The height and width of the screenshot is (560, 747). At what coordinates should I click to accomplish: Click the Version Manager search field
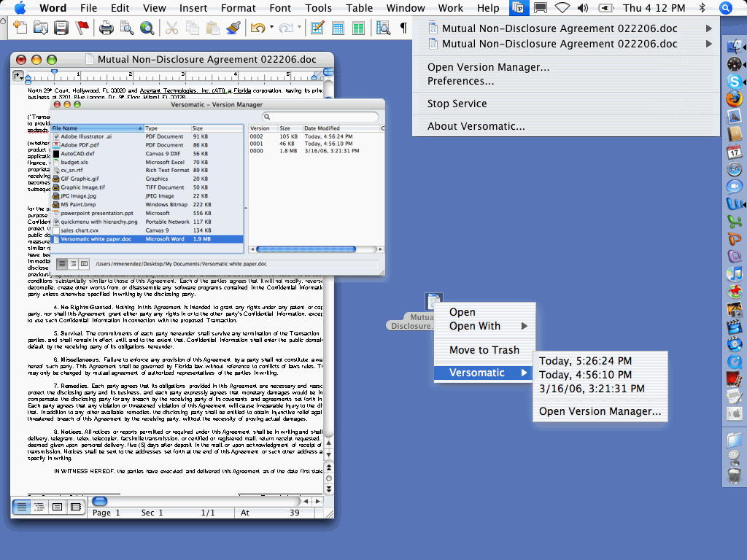(x=321, y=117)
